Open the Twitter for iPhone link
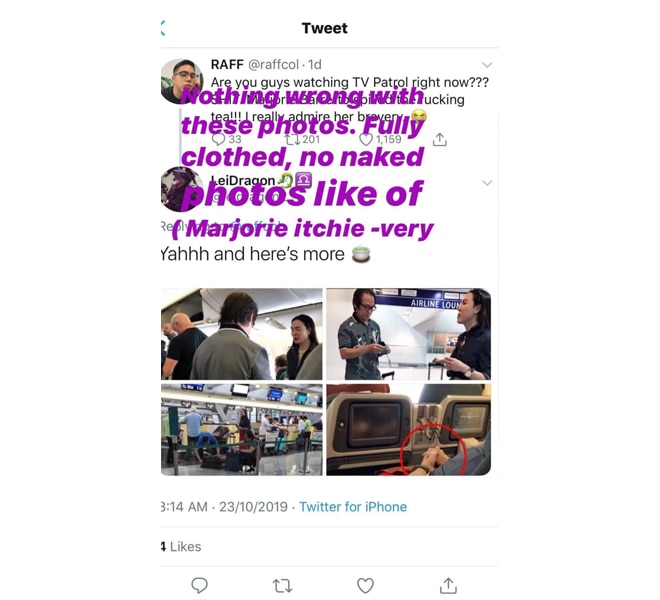 (353, 507)
